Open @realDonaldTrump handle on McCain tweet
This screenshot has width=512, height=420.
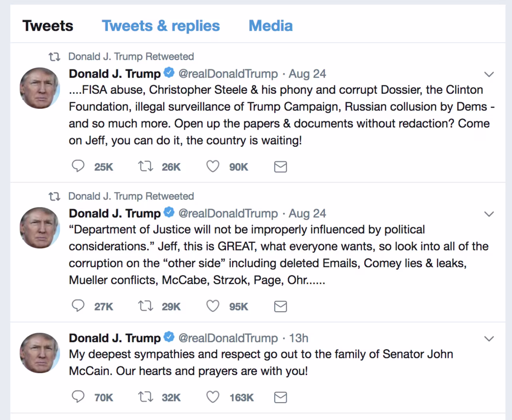point(228,338)
